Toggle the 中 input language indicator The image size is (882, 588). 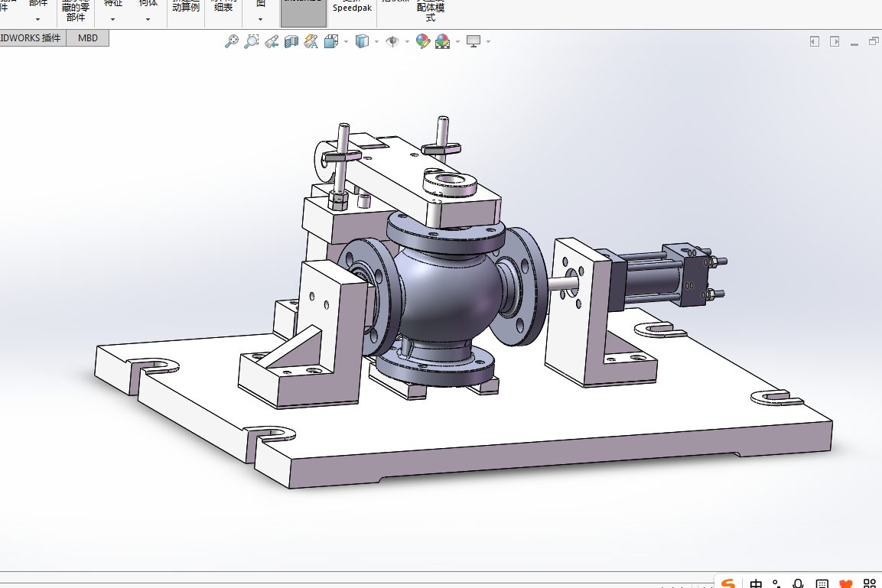click(756, 583)
